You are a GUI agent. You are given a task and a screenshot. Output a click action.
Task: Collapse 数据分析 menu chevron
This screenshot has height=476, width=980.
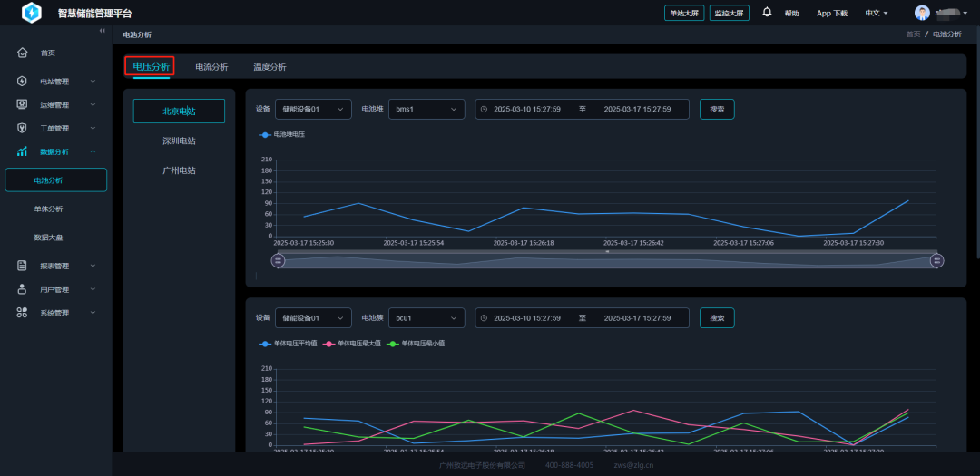click(x=93, y=151)
